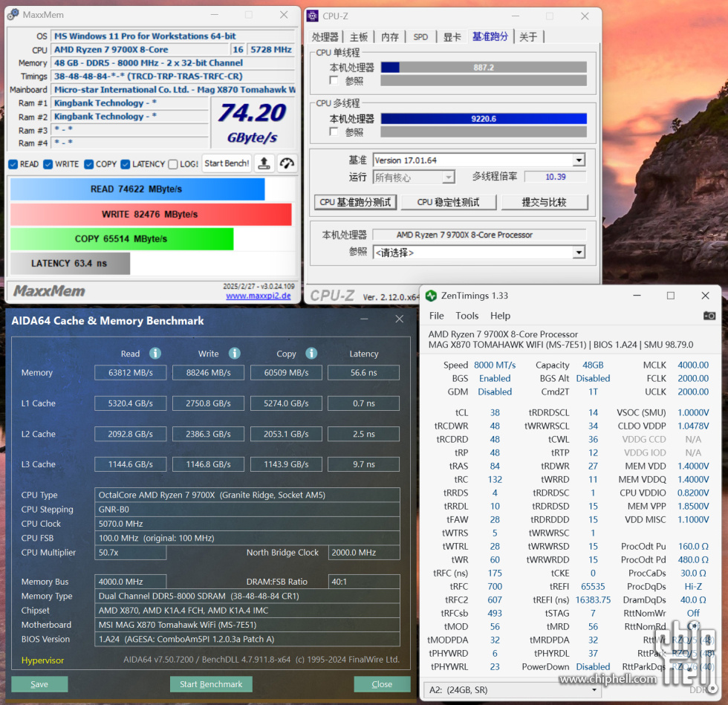Click the Hypervisor label in AIDA64

click(x=43, y=660)
